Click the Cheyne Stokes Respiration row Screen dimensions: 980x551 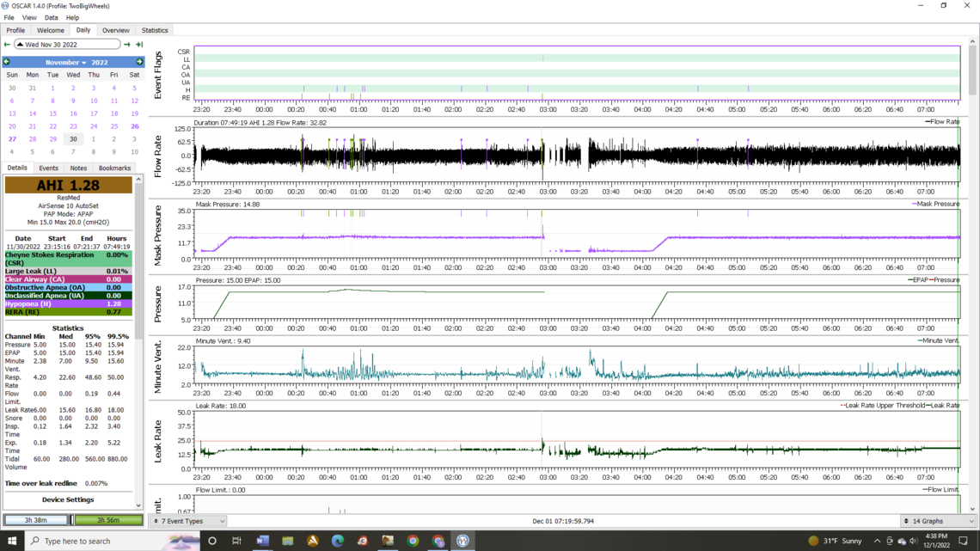point(68,259)
